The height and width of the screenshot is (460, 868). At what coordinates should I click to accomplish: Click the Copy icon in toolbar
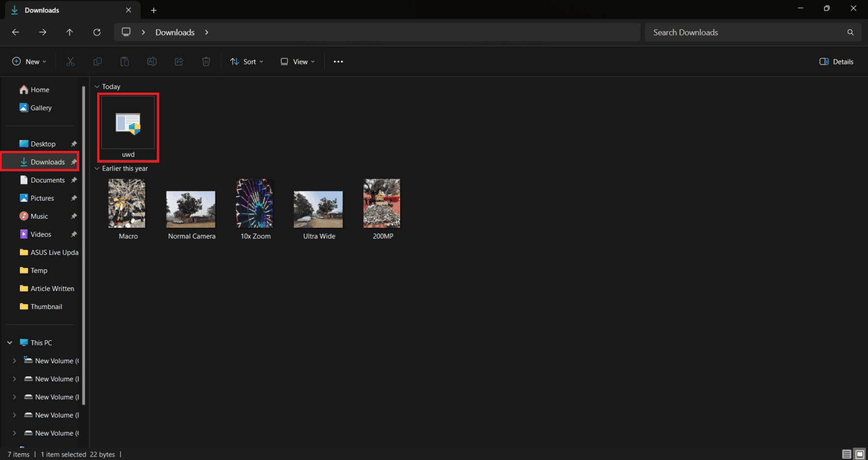click(x=98, y=62)
